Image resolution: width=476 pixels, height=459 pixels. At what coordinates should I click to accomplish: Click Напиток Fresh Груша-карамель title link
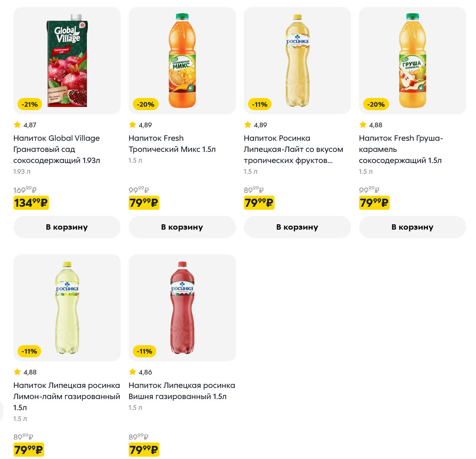click(x=400, y=149)
